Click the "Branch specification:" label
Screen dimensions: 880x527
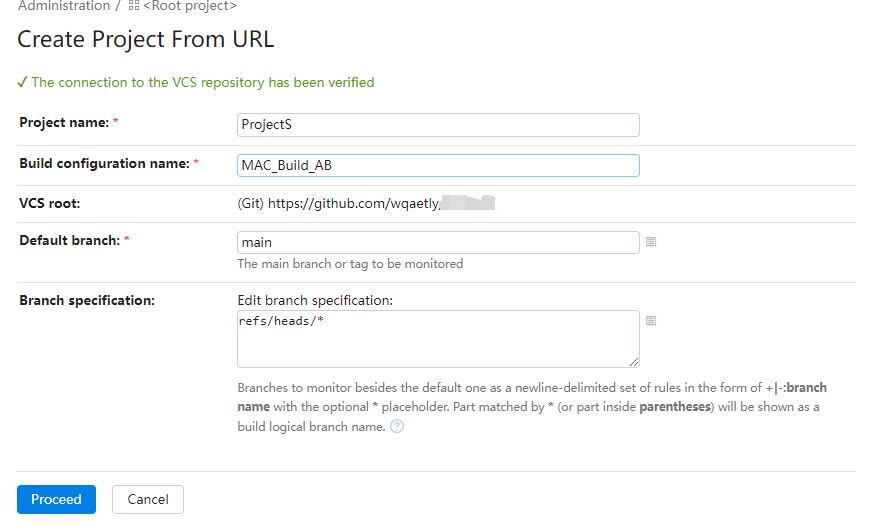87,301
